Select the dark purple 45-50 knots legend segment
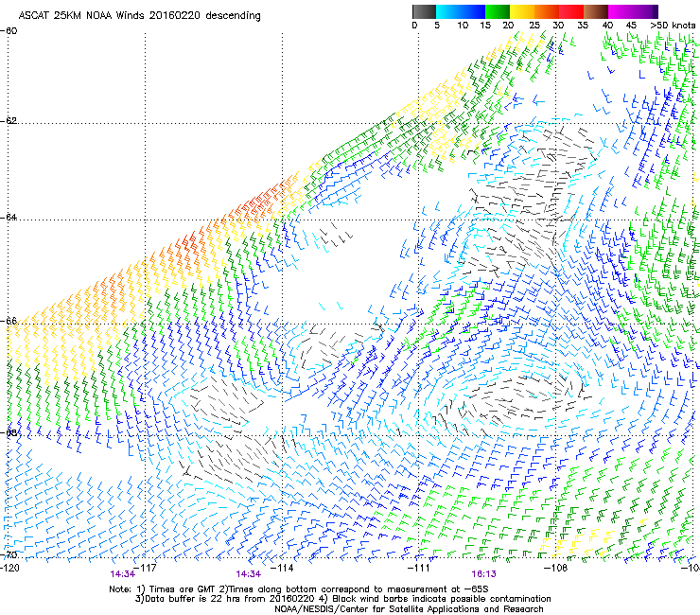 click(x=645, y=11)
